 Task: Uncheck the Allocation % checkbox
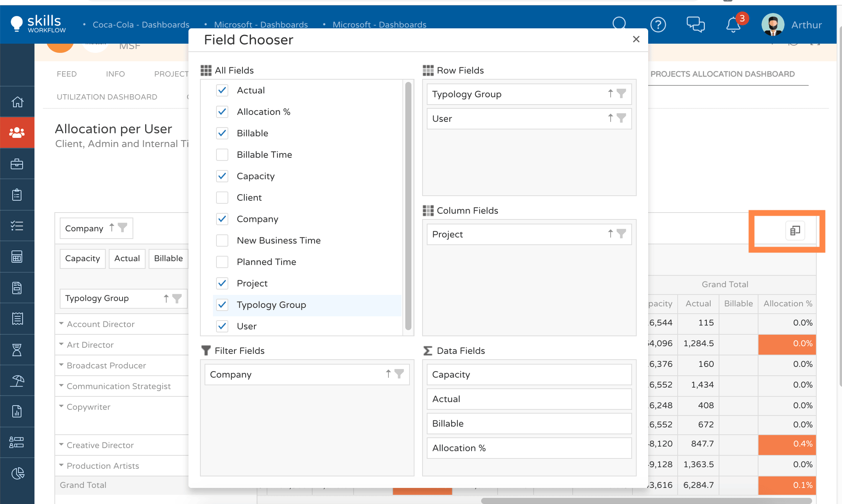pos(222,112)
